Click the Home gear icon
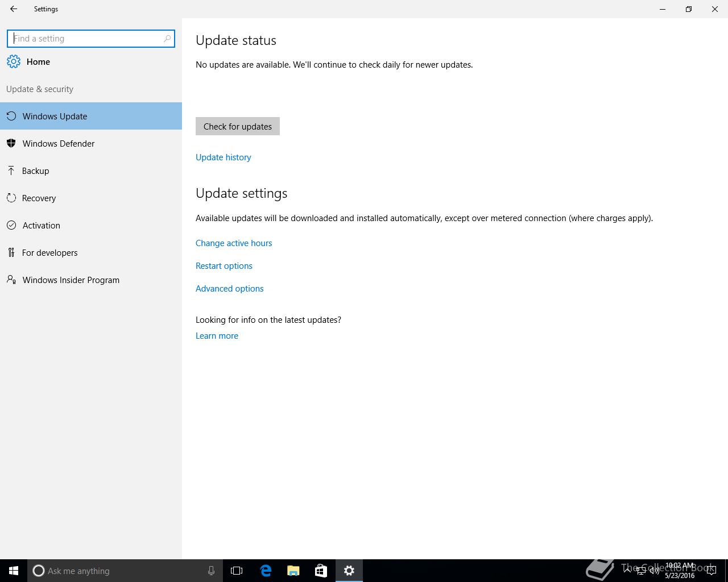 click(x=14, y=61)
